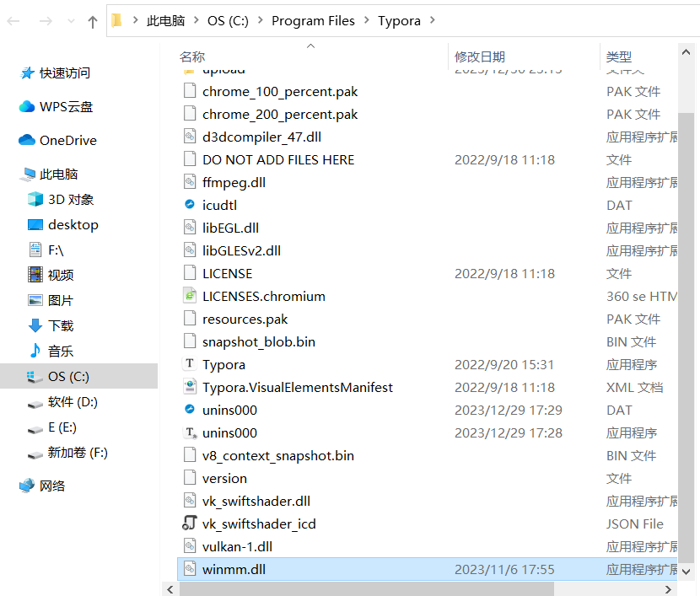Open WPS云盘 in navigation pane
This screenshot has width=700, height=596.
[x=57, y=106]
